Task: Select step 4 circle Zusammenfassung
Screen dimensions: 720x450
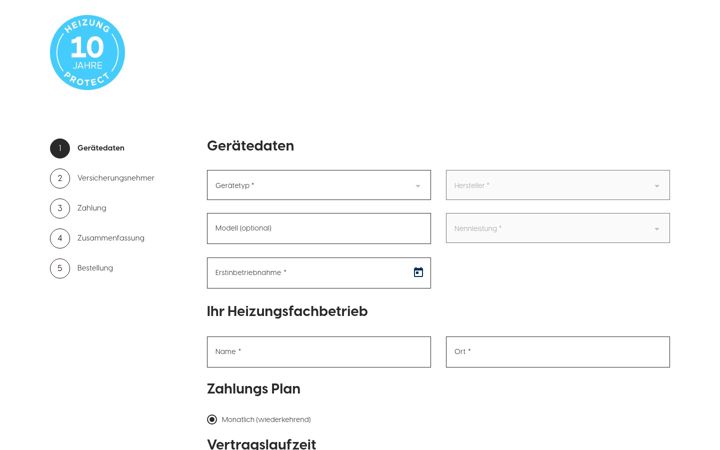Action: pyautogui.click(x=60, y=238)
